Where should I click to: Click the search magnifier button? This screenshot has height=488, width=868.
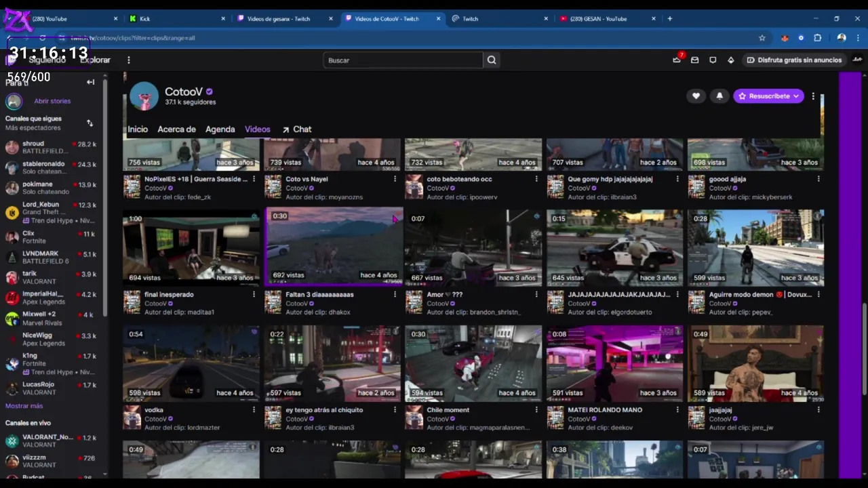492,60
